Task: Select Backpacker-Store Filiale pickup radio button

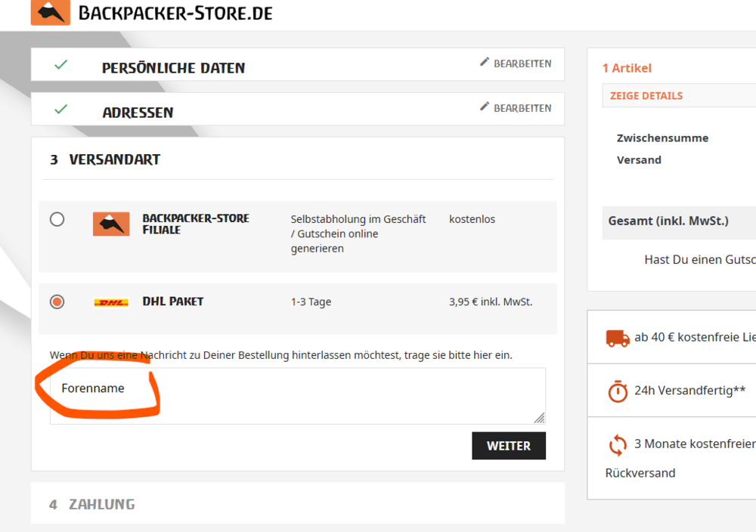Action: [x=57, y=220]
